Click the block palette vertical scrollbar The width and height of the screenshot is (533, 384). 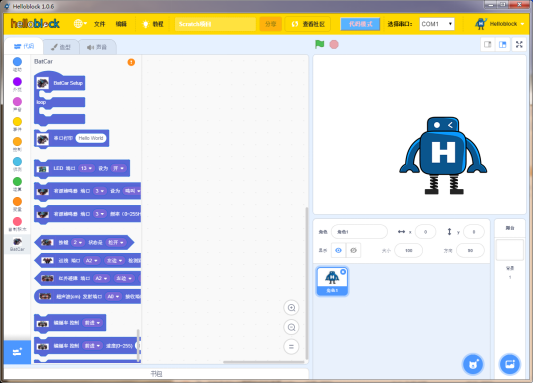click(x=138, y=346)
